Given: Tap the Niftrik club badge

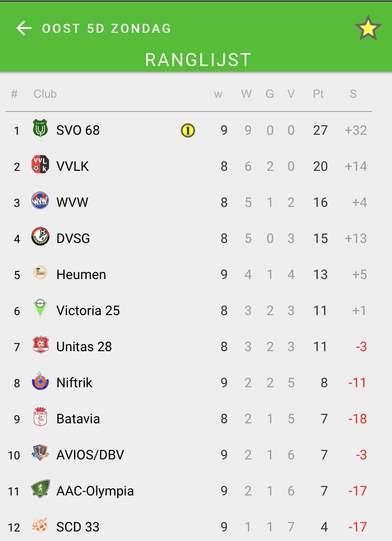Looking at the screenshot, I should click(x=40, y=382).
